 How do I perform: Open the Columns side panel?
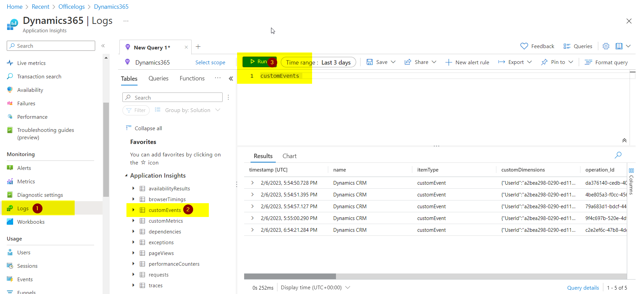point(631,182)
